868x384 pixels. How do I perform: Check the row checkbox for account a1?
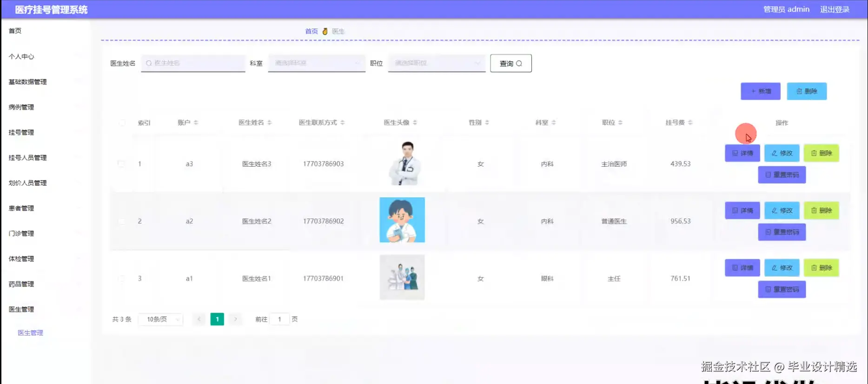click(121, 279)
